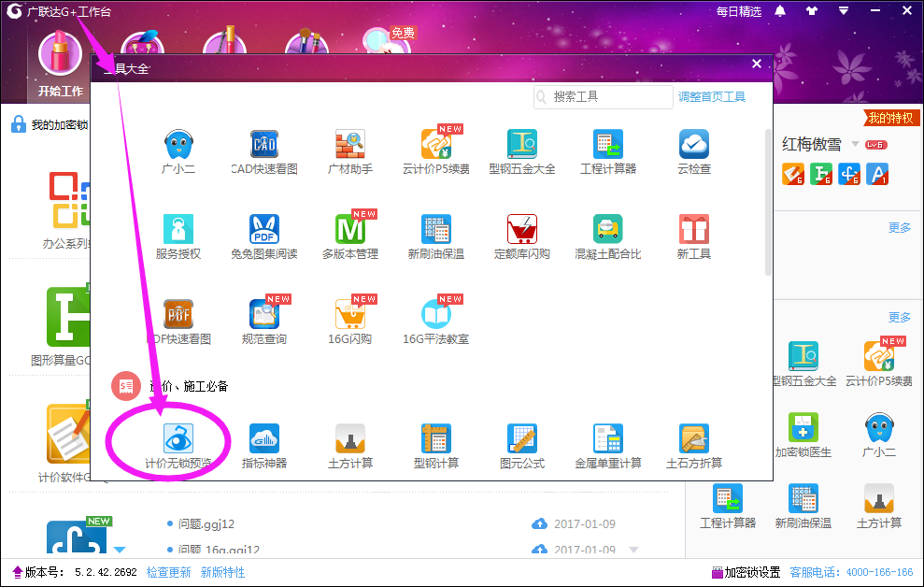Click the blue A badge icon

click(877, 174)
